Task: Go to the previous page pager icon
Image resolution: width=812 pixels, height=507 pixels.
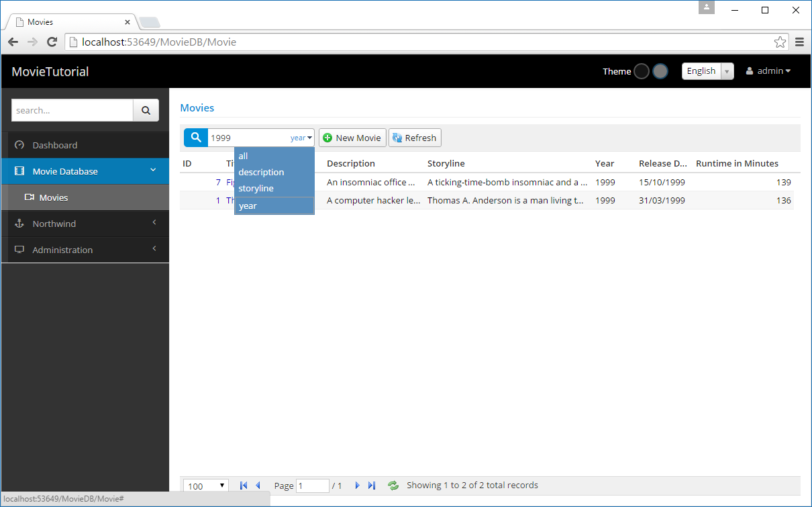Action: 258,486
